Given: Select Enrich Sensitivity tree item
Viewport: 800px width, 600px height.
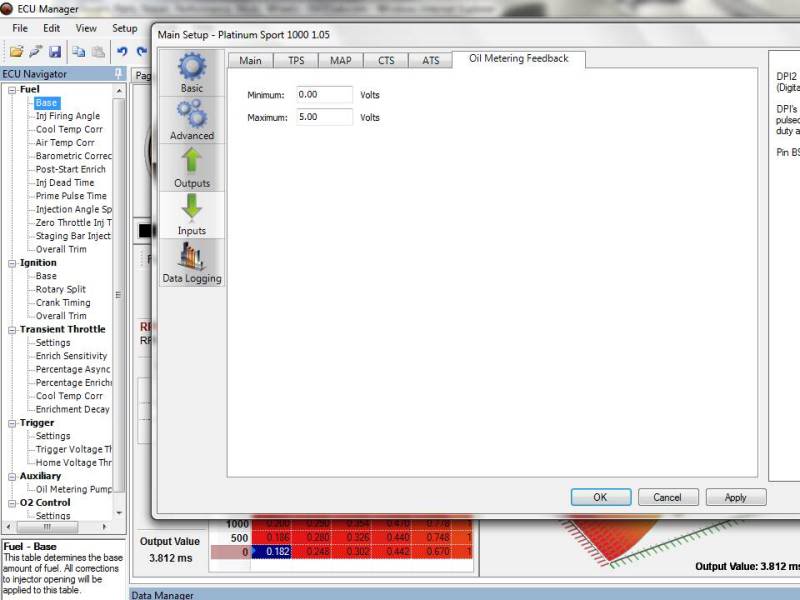Looking at the screenshot, I should [71, 356].
